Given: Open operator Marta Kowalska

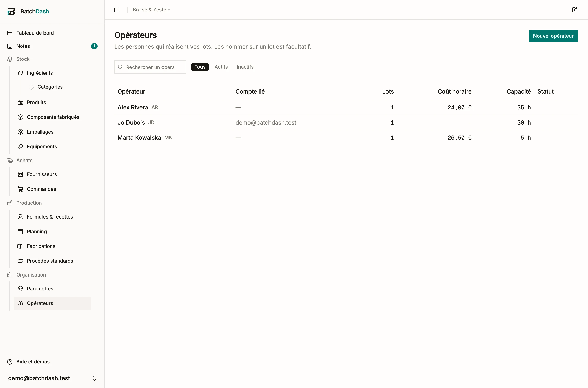Looking at the screenshot, I should (139, 138).
